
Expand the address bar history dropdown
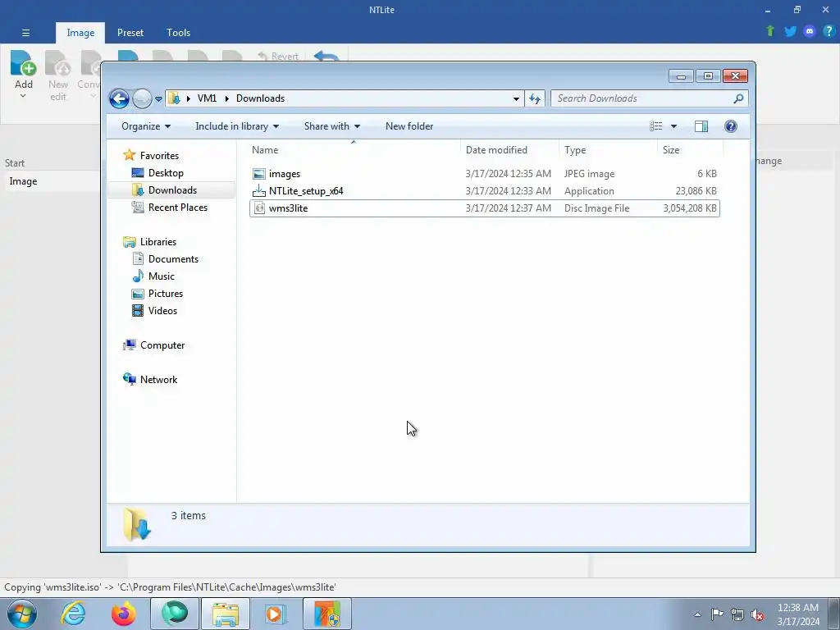pyautogui.click(x=516, y=98)
